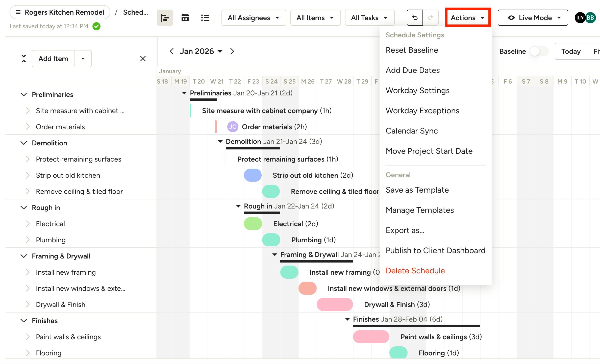Click the collapse all rows icon
This screenshot has width=600, height=364.
[24, 59]
